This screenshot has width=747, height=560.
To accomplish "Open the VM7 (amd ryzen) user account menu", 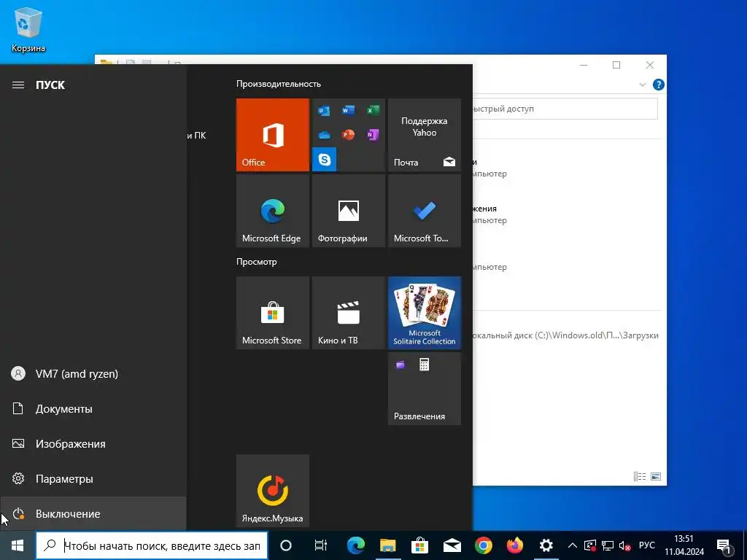I will click(93, 374).
